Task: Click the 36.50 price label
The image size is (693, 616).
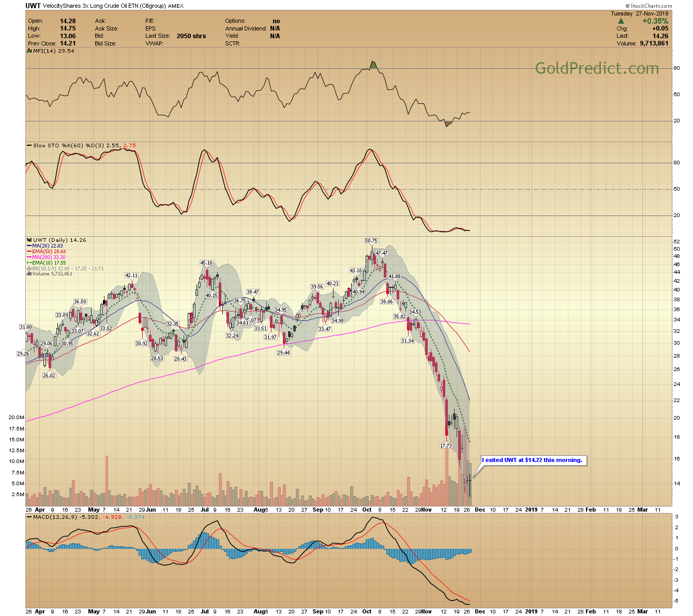Action: coord(80,302)
